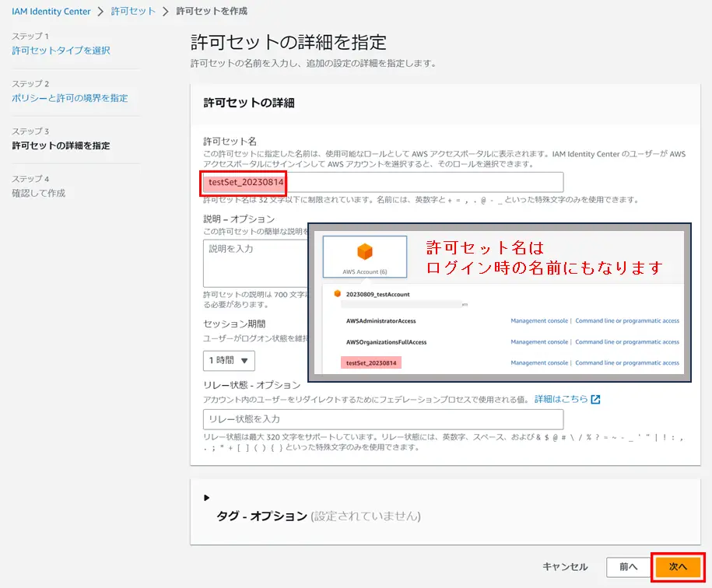Click AWSOrganizationsFullAccess role name
The width and height of the screenshot is (712, 588).
(x=387, y=342)
